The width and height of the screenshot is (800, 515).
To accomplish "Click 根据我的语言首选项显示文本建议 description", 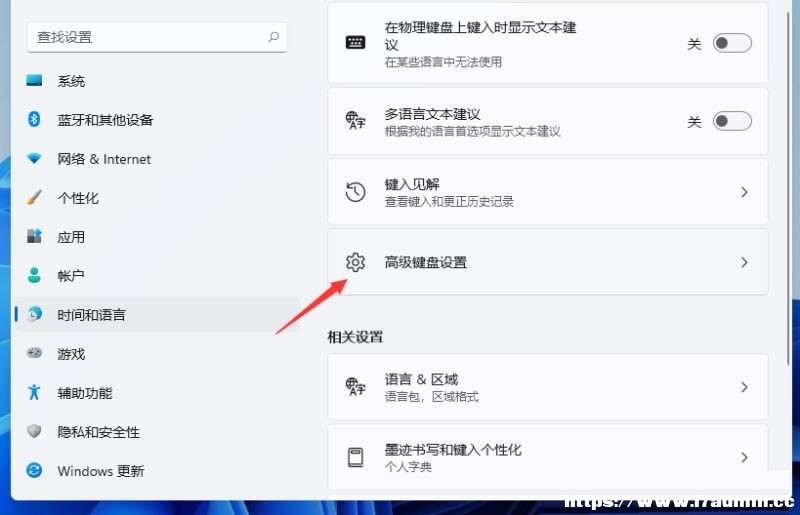I will (x=472, y=131).
